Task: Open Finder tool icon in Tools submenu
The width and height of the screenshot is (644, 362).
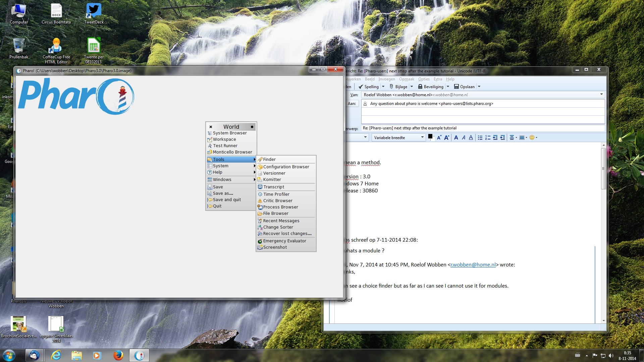Action: 260,160
